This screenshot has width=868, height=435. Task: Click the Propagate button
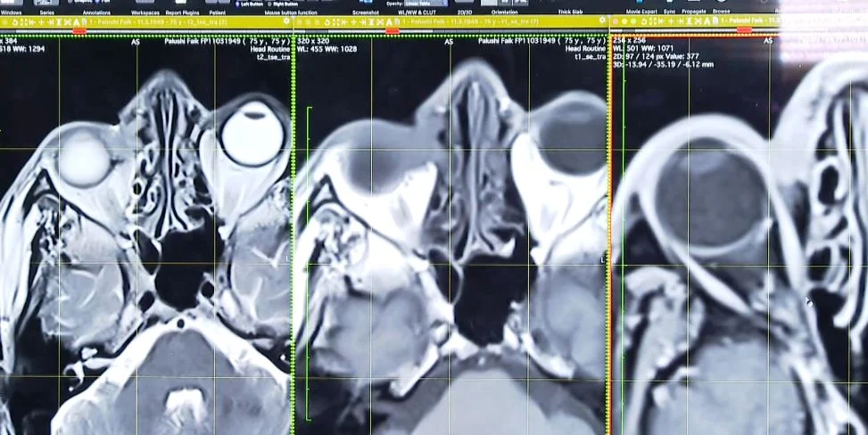coord(693,12)
